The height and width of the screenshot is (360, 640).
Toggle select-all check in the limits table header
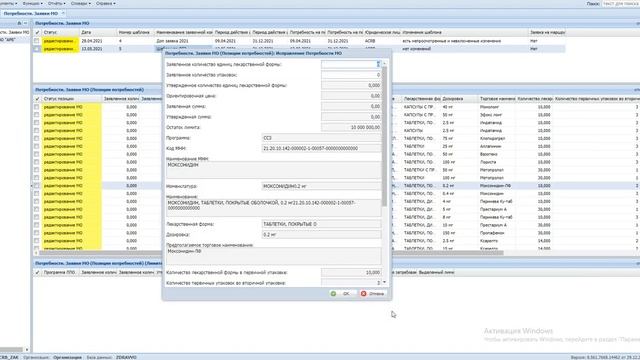[x=37, y=272]
